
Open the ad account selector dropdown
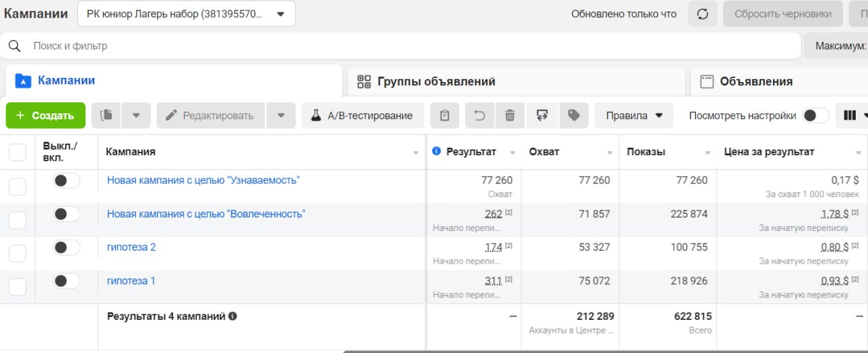186,14
